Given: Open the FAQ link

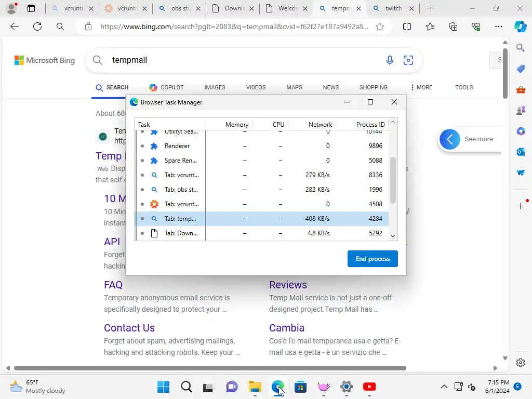Looking at the screenshot, I should pyautogui.click(x=113, y=285).
